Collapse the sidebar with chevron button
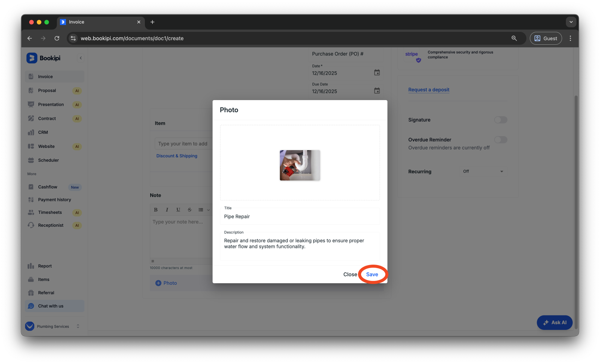Viewport: 600px width, 364px height. (81, 58)
